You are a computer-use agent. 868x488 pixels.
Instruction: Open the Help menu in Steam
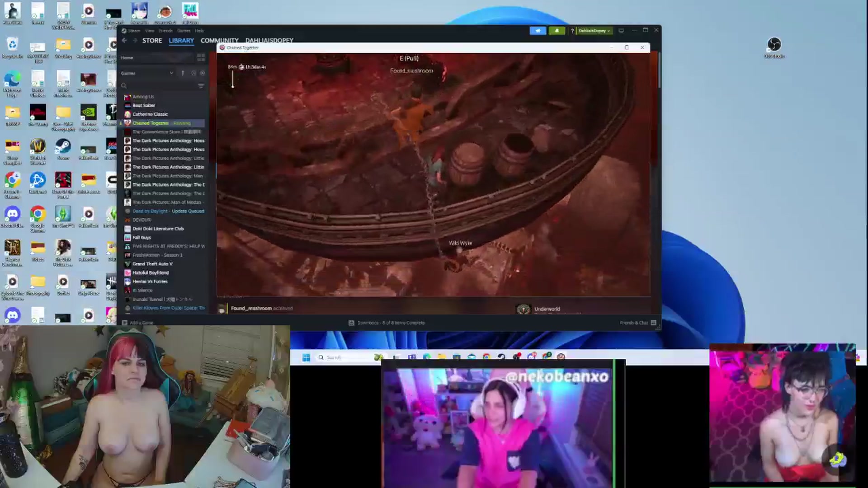point(199,31)
